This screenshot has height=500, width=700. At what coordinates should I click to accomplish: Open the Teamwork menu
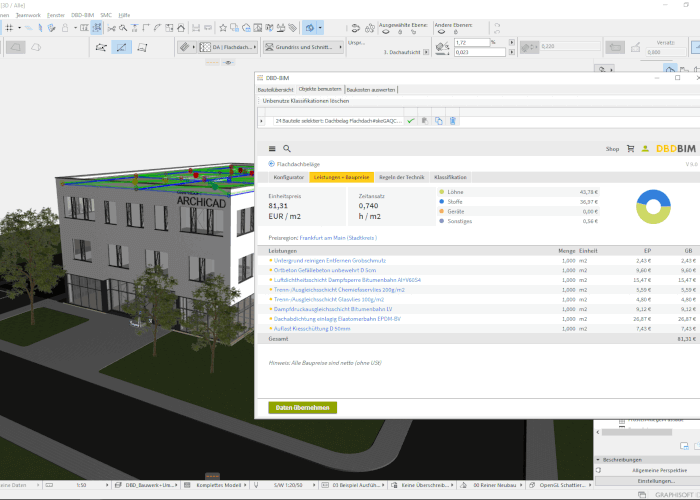tap(28, 15)
